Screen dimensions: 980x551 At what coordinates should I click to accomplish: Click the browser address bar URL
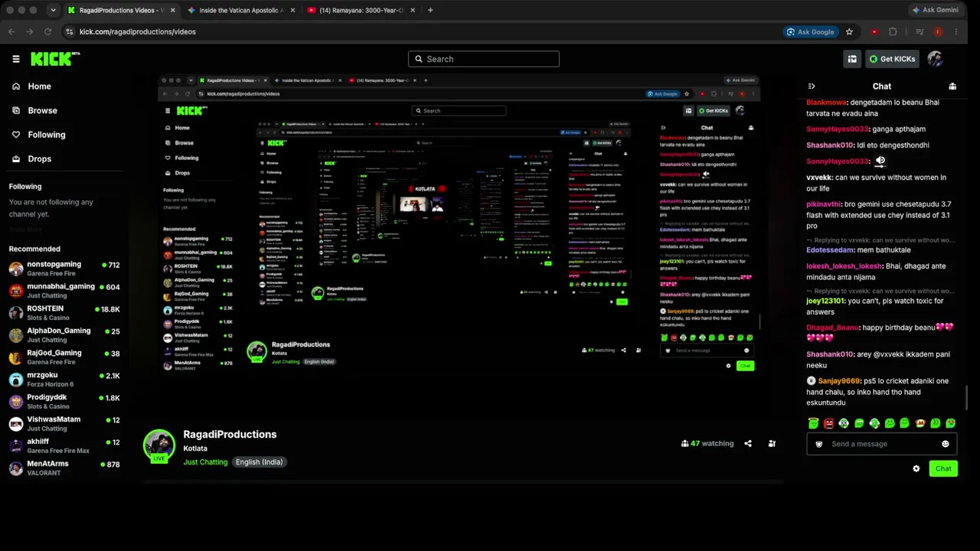(x=138, y=32)
